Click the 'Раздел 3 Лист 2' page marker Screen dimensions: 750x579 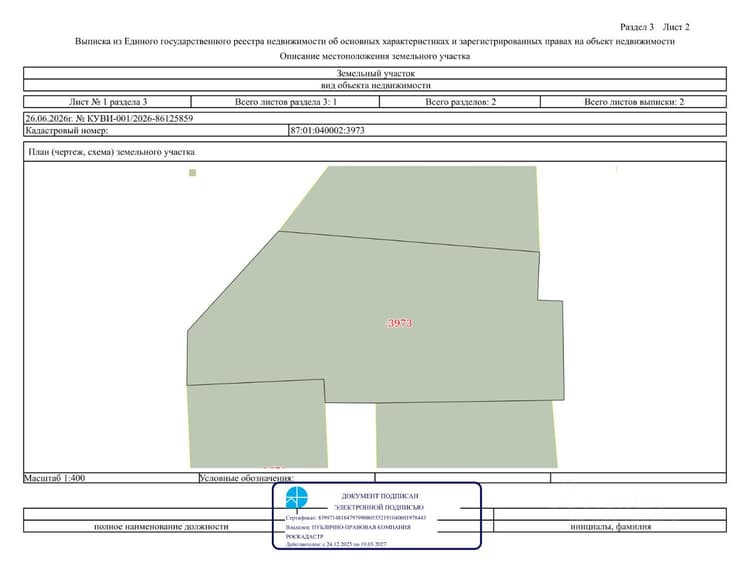click(655, 27)
